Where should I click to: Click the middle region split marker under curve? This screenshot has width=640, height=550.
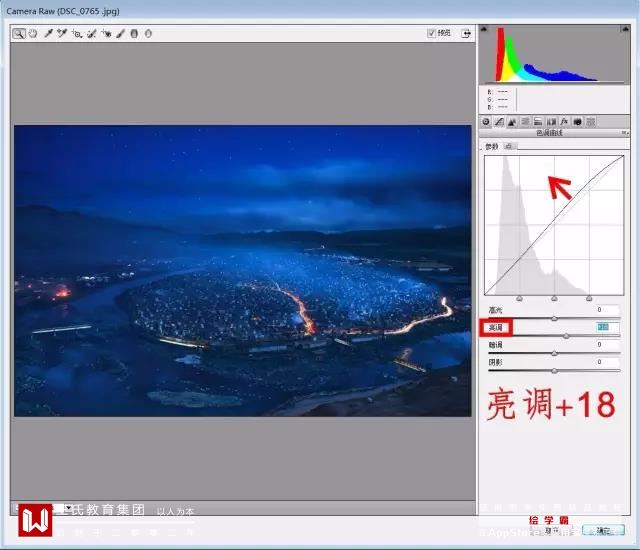point(554,299)
